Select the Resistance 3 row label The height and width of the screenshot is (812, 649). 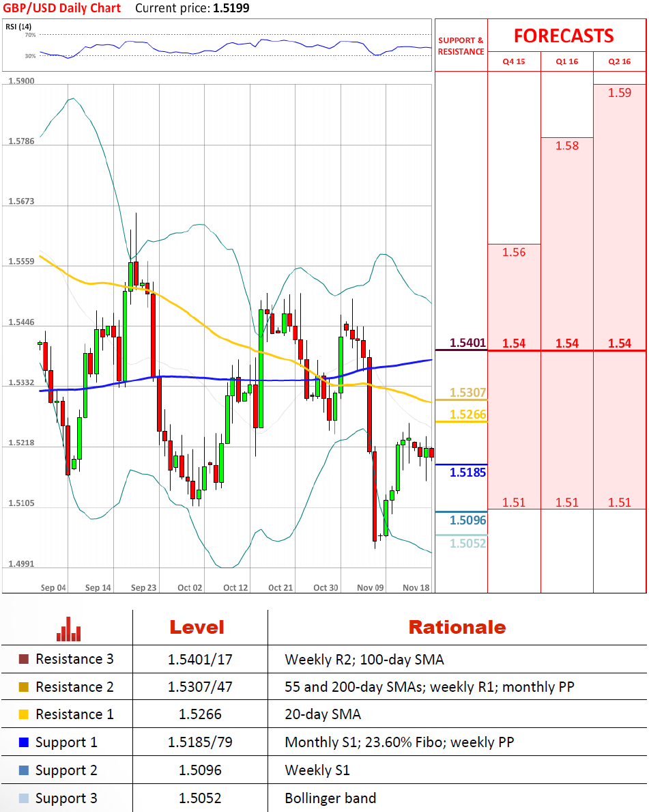coord(74,659)
